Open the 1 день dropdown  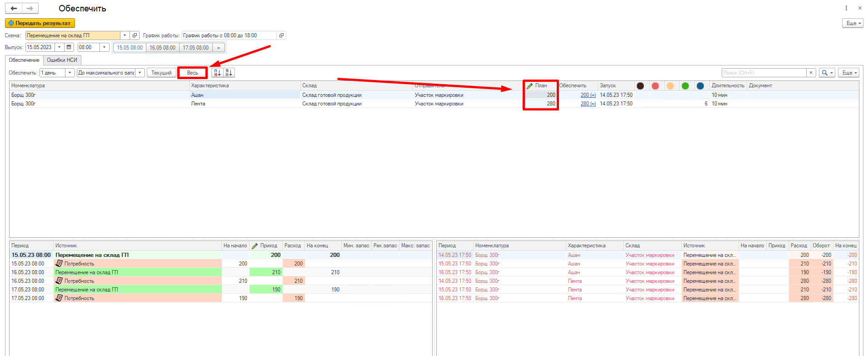coord(70,73)
